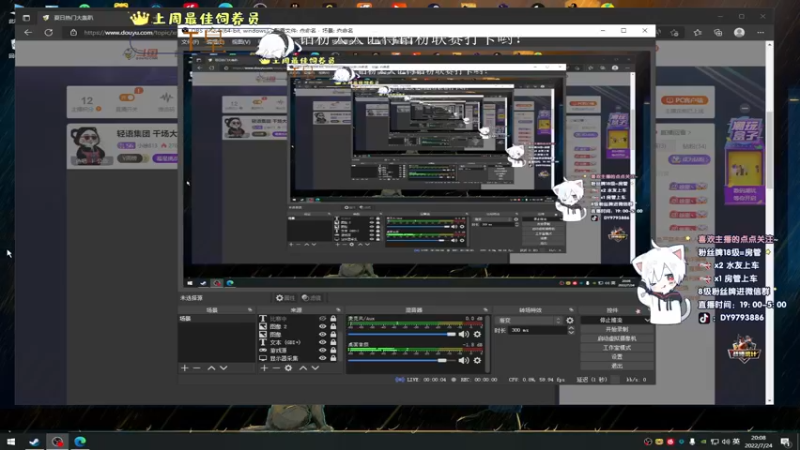Screen dimensions: 800x450
Task: Refresh the Edge browser page
Action: coord(48,32)
